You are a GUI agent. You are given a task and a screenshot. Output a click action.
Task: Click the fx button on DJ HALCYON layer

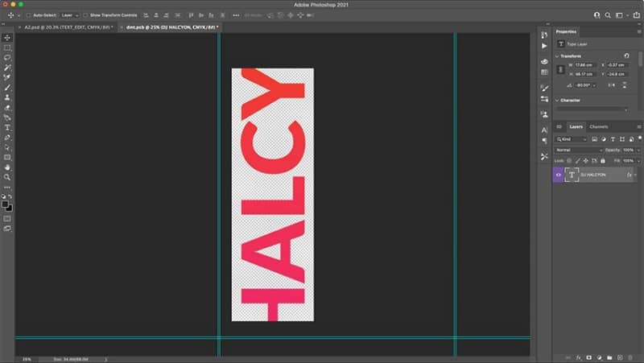[629, 175]
